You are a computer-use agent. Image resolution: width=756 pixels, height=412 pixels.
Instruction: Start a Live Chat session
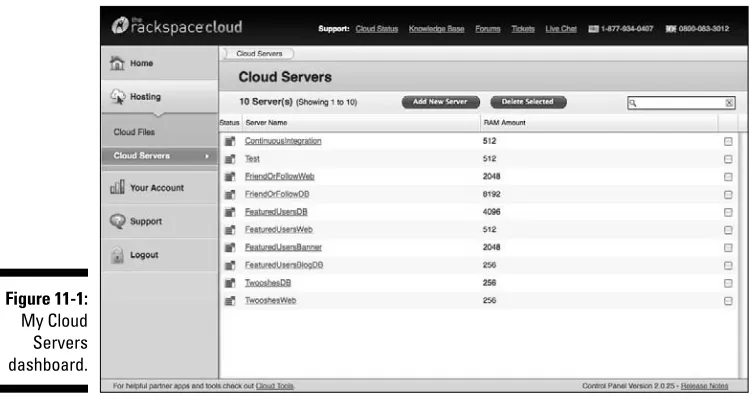click(561, 29)
